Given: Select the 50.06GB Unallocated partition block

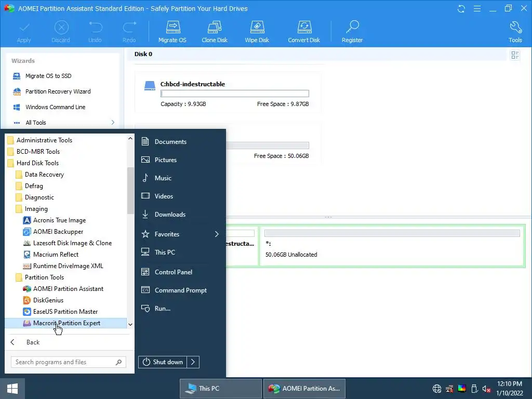Looking at the screenshot, I should [393, 246].
